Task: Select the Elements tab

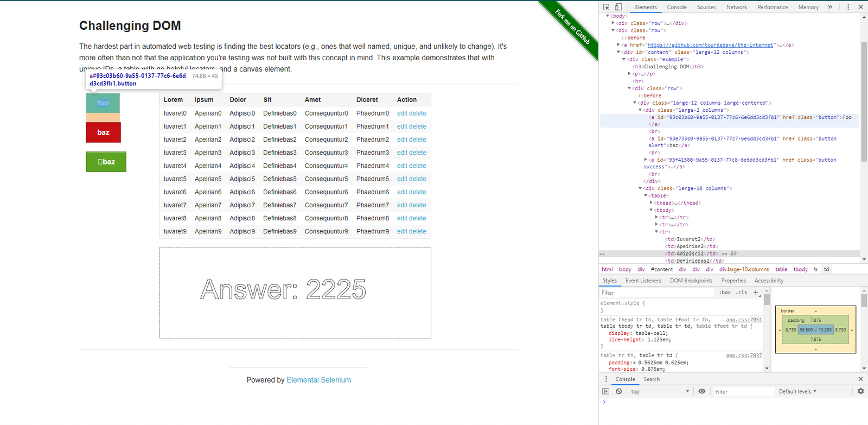Action: [x=646, y=7]
